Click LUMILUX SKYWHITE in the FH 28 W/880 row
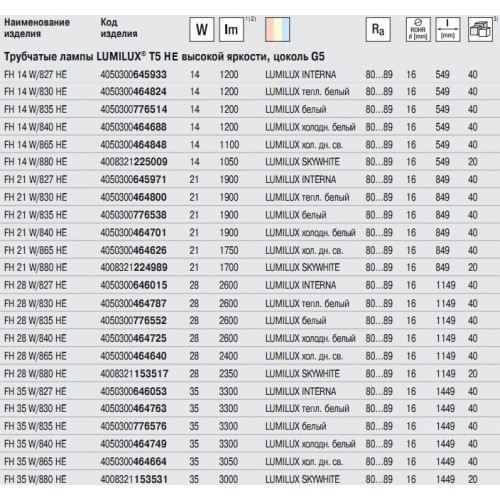The width and height of the screenshot is (500, 500). 302,374
